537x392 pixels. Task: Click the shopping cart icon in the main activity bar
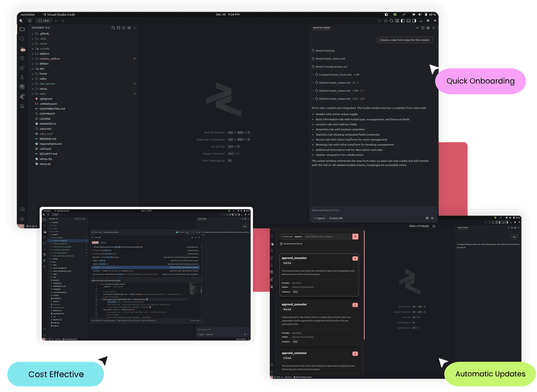pyautogui.click(x=22, y=106)
